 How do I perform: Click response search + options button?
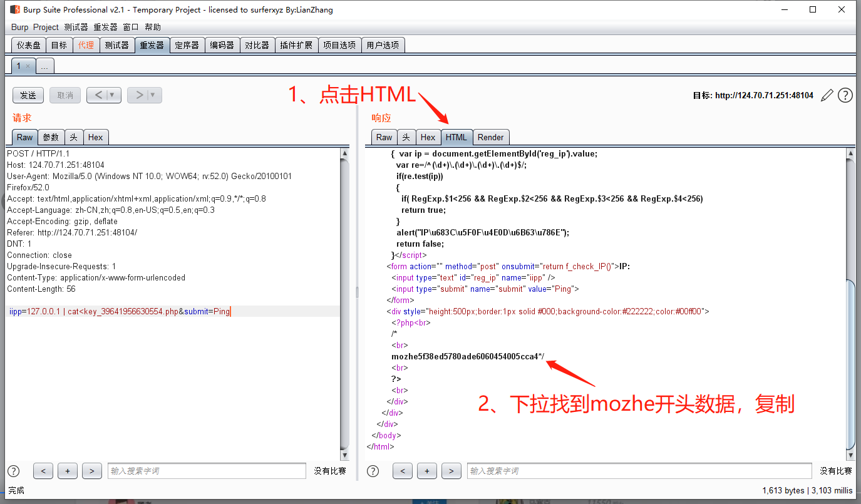426,471
